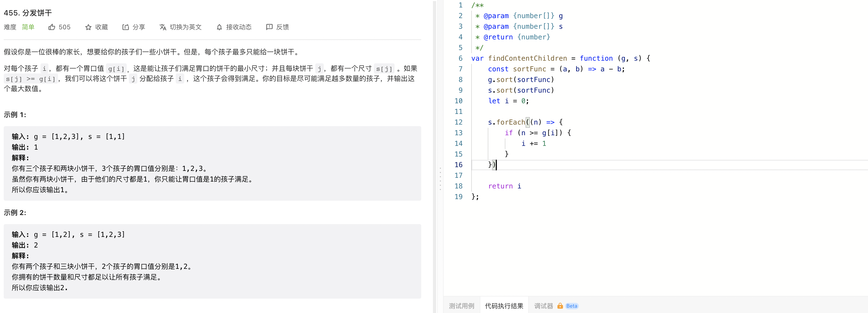Image resolution: width=868 pixels, height=313 pixels.
Task: Click the 'let i = 0;' line
Action: pyautogui.click(x=509, y=101)
